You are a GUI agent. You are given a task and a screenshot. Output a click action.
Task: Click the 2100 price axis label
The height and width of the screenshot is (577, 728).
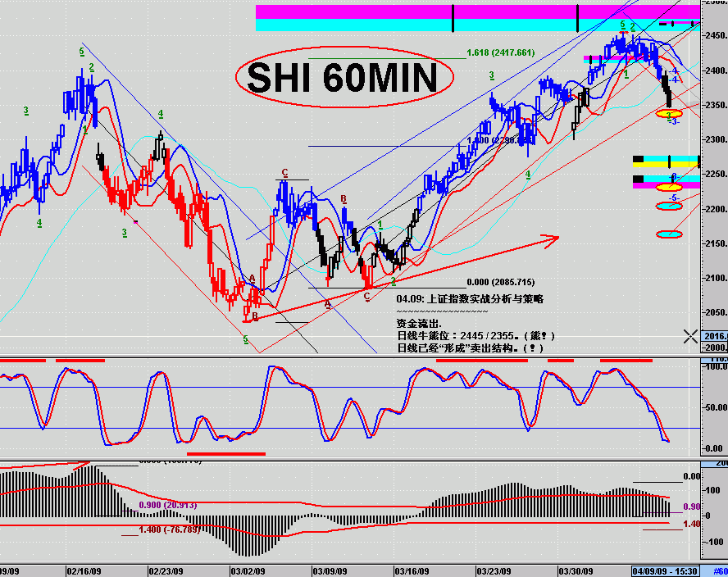(716, 278)
